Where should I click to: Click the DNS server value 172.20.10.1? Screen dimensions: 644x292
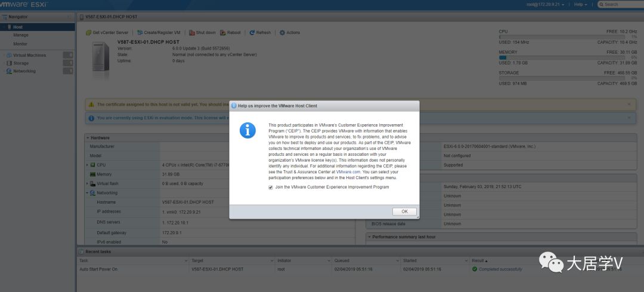click(175, 223)
